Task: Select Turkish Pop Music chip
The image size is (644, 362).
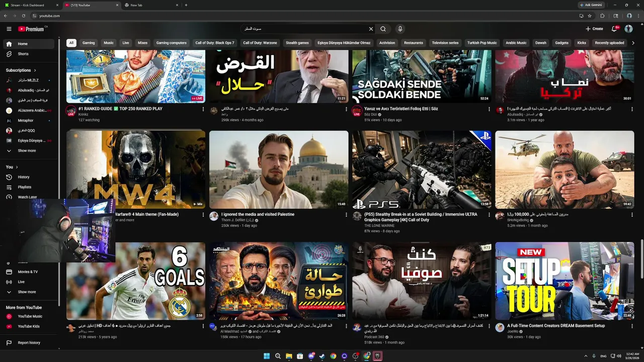Action: coord(482,43)
